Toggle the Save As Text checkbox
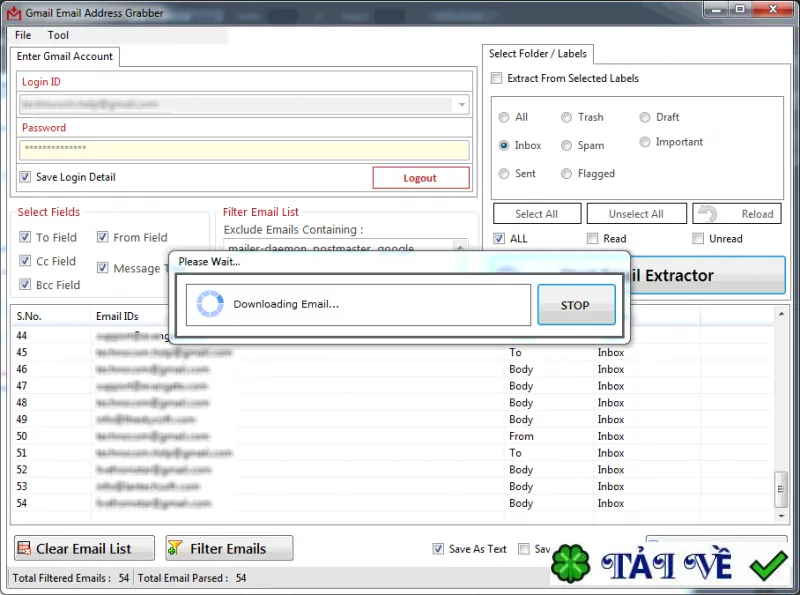 (x=438, y=549)
